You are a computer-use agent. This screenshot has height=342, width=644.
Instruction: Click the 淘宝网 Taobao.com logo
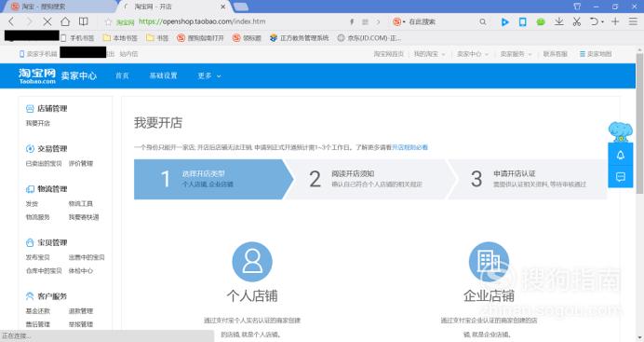[37, 76]
